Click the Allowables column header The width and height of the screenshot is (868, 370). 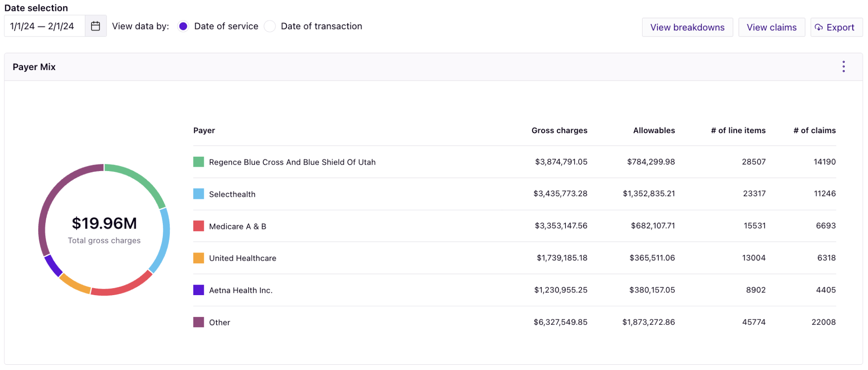click(654, 131)
